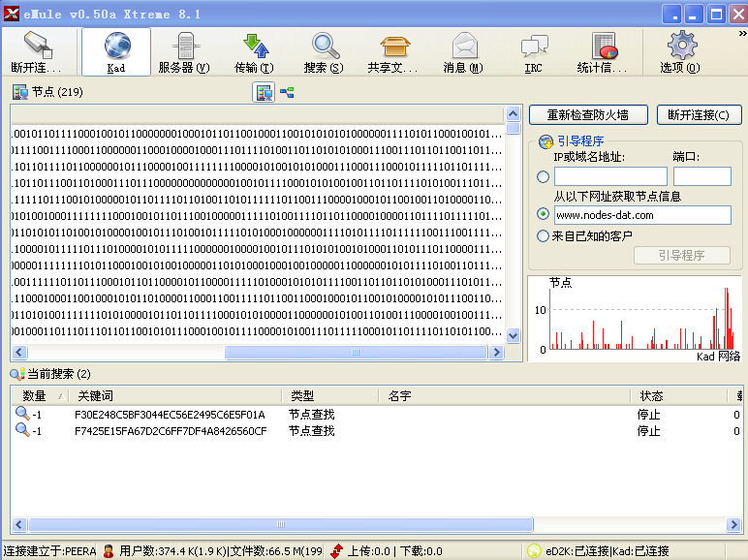Select keyword F30E248C5BF3044EC56E2495C6E5F01A

tap(170, 415)
